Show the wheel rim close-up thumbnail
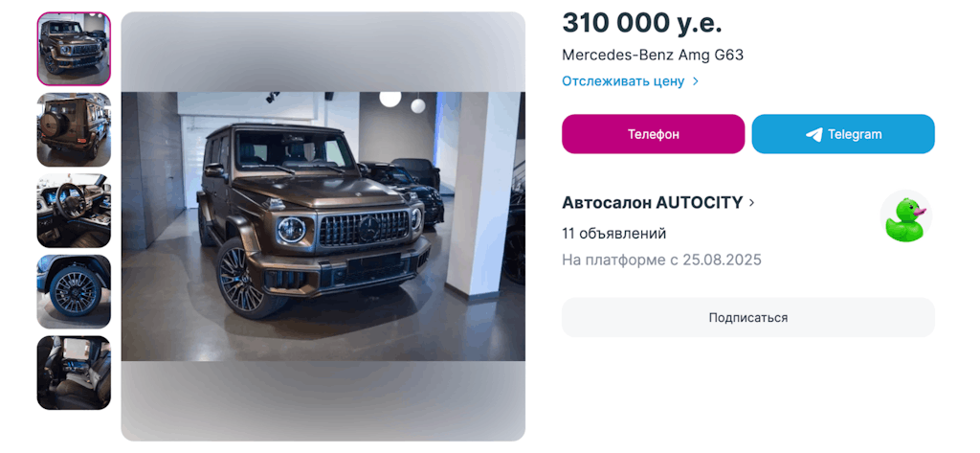The image size is (980, 453). coord(74,291)
